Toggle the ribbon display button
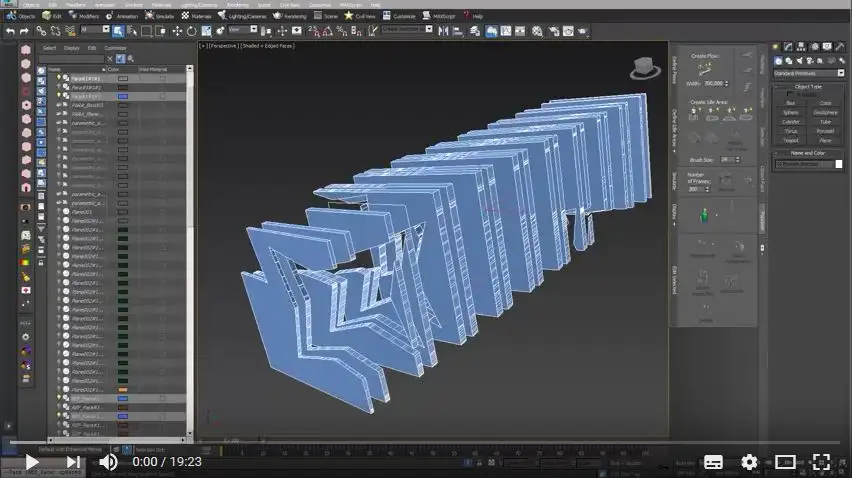The width and height of the screenshot is (852, 478). 491,32
